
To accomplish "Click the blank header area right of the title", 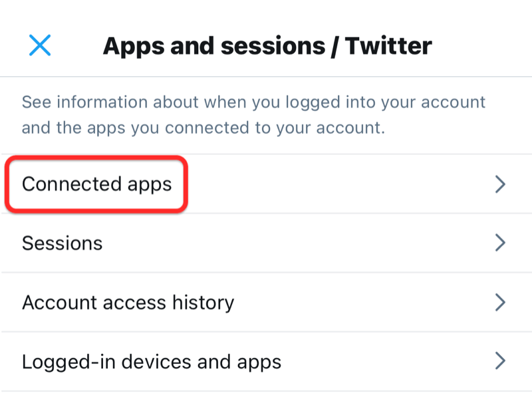I will [x=482, y=46].
